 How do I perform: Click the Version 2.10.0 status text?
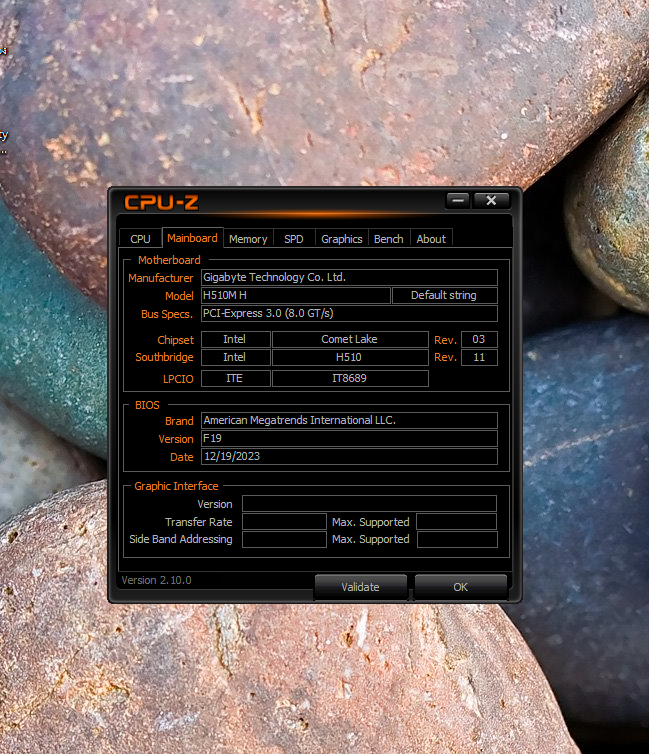click(156, 580)
